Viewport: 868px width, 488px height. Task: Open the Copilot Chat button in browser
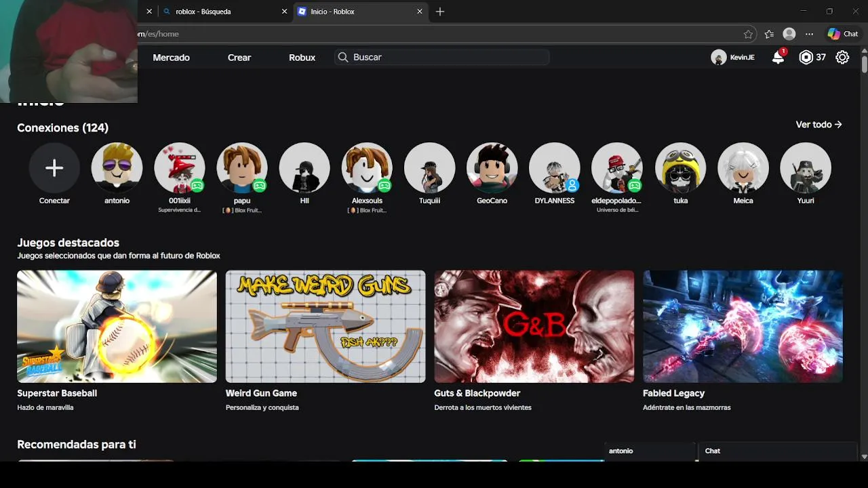pyautogui.click(x=843, y=34)
